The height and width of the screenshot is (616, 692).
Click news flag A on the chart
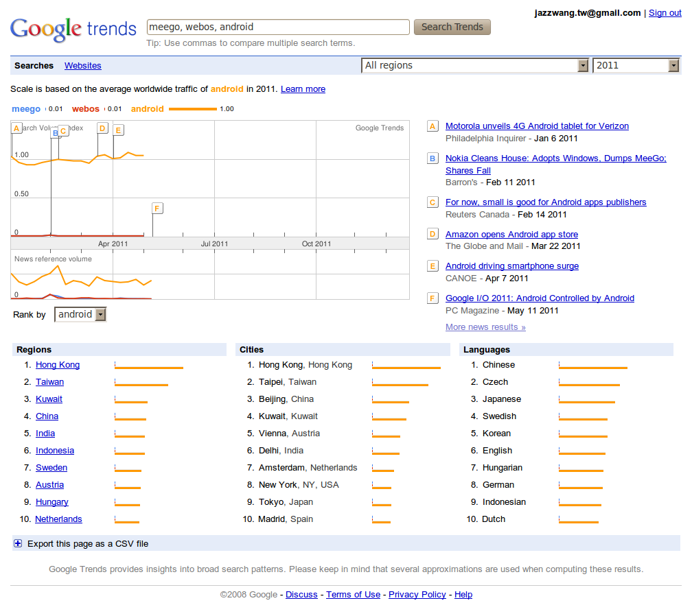click(x=16, y=128)
